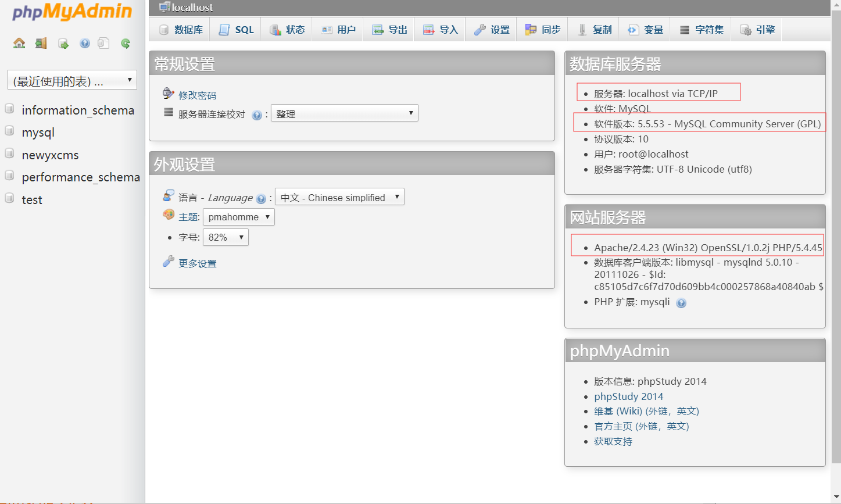841x504 pixels.
Task: Switch to the 引擎 tab
Action: point(757,30)
